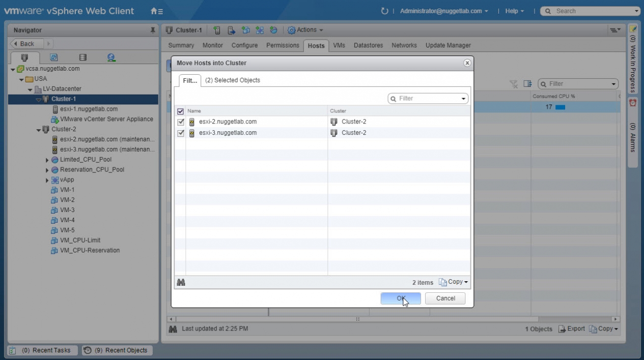The image size is (644, 360).
Task: Switch to the VMs and Templates navigator tab
Action: [53, 57]
